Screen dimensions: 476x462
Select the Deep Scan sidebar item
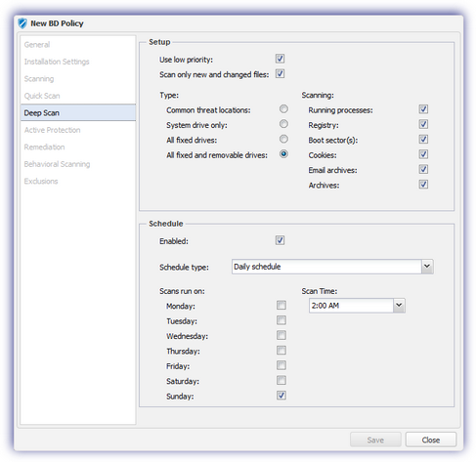click(78, 112)
